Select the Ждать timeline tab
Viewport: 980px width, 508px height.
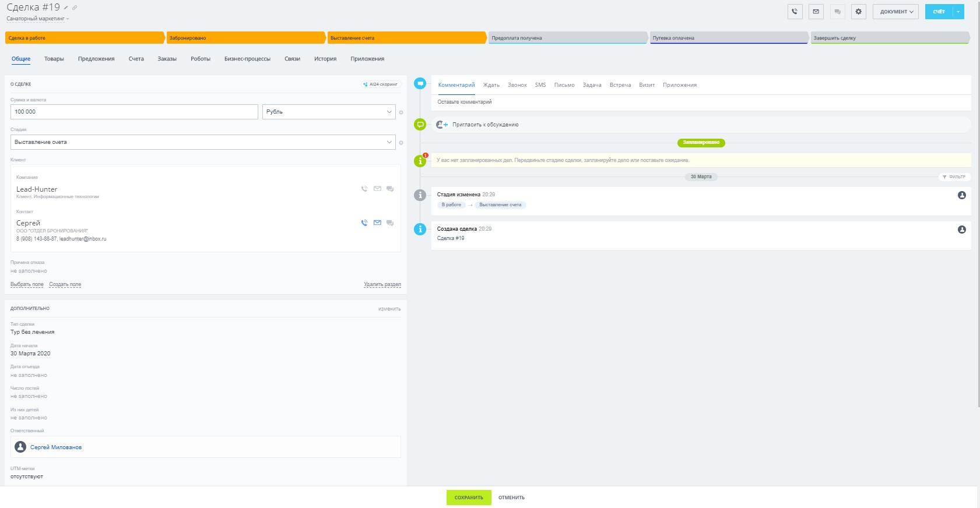pos(491,85)
